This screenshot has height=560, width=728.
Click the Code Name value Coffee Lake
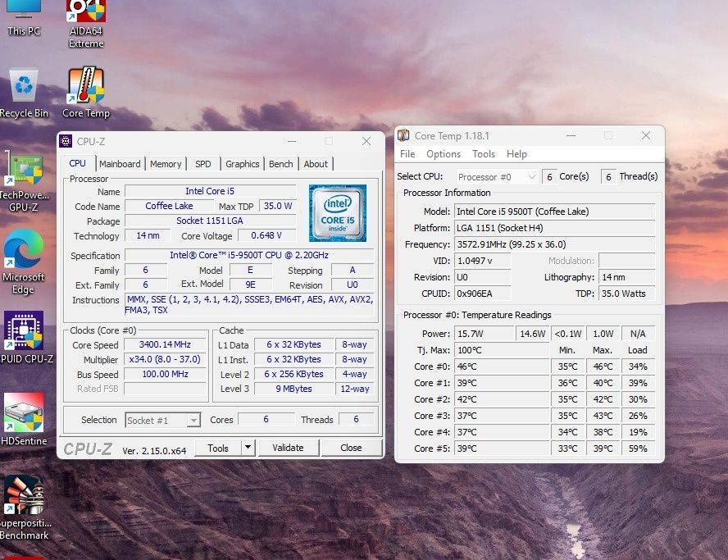click(169, 206)
